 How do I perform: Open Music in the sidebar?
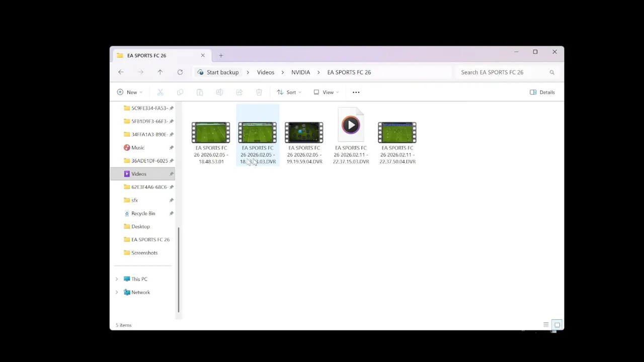click(138, 148)
